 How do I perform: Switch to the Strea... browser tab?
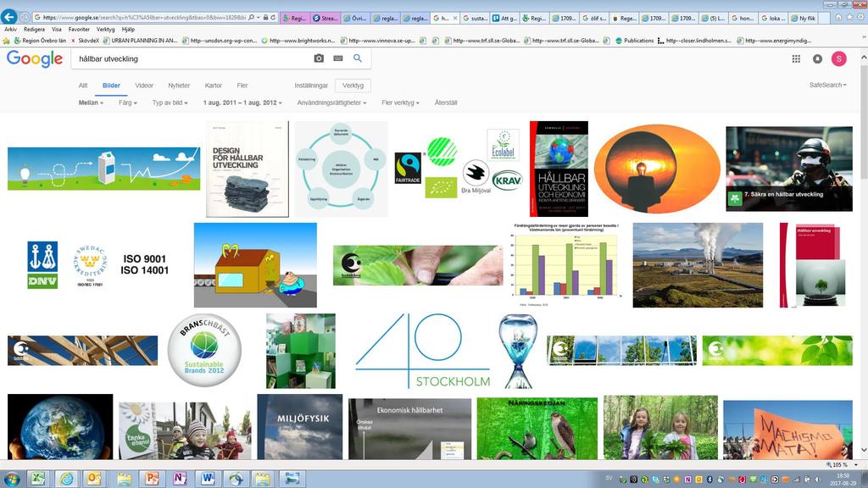(x=325, y=19)
